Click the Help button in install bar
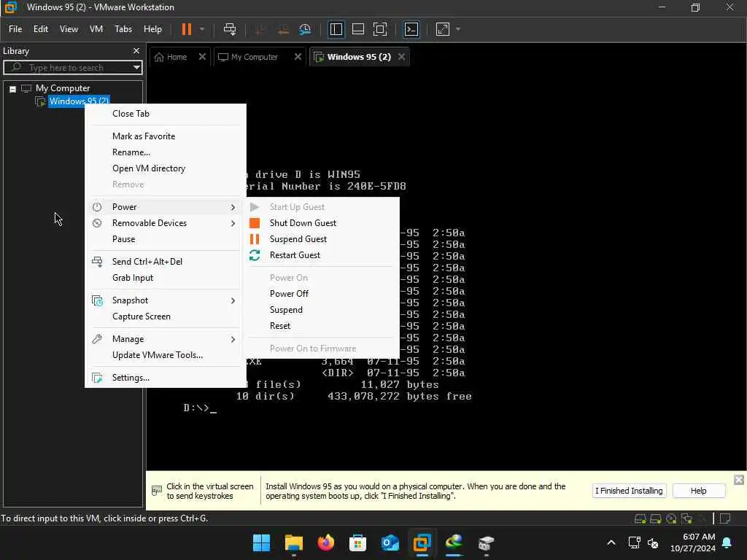This screenshot has width=747, height=560. [x=698, y=491]
